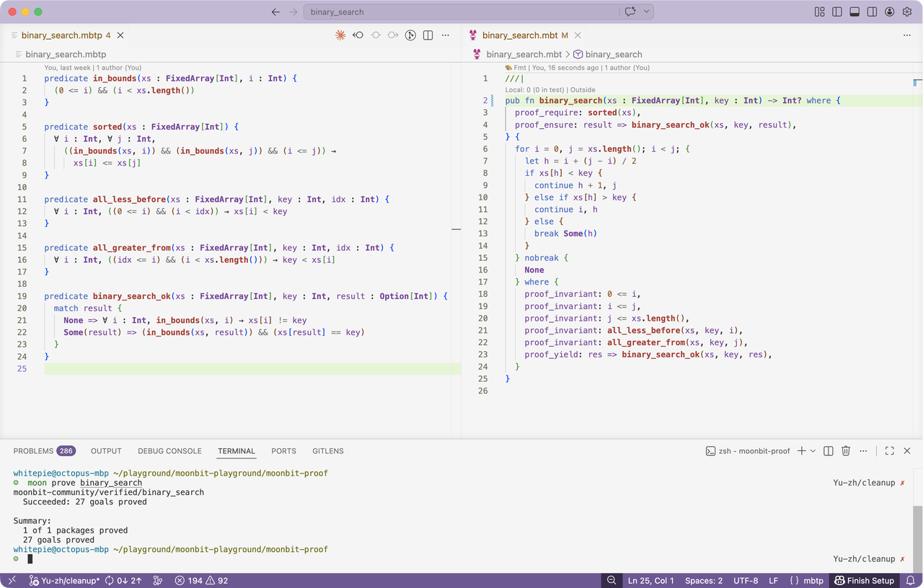Open Accounts via the profile icon
Viewport: 923px width, 588px height.
[x=889, y=12]
